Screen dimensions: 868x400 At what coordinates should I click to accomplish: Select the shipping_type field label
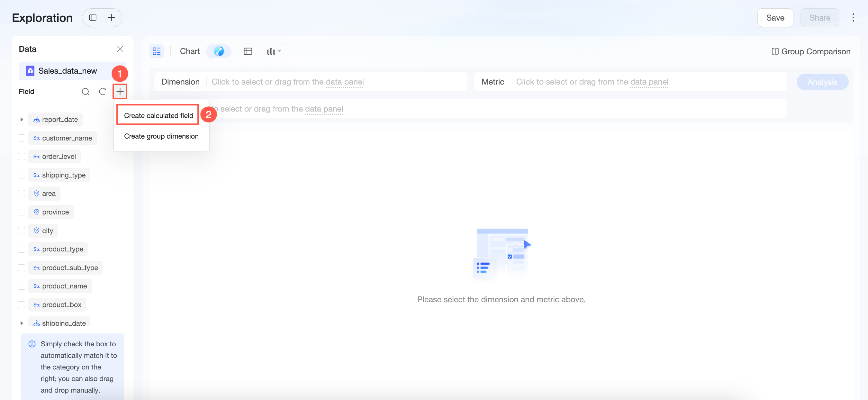click(64, 175)
